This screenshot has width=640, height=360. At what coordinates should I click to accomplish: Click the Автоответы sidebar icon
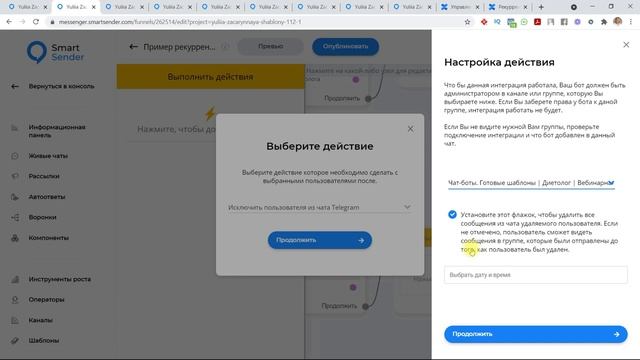[x=15, y=197]
